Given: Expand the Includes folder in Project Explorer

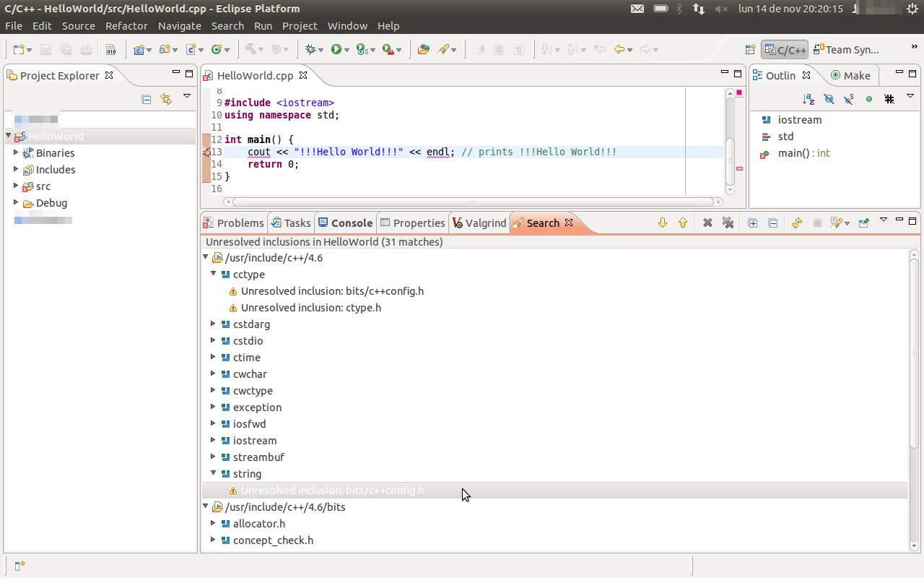Looking at the screenshot, I should pos(16,170).
